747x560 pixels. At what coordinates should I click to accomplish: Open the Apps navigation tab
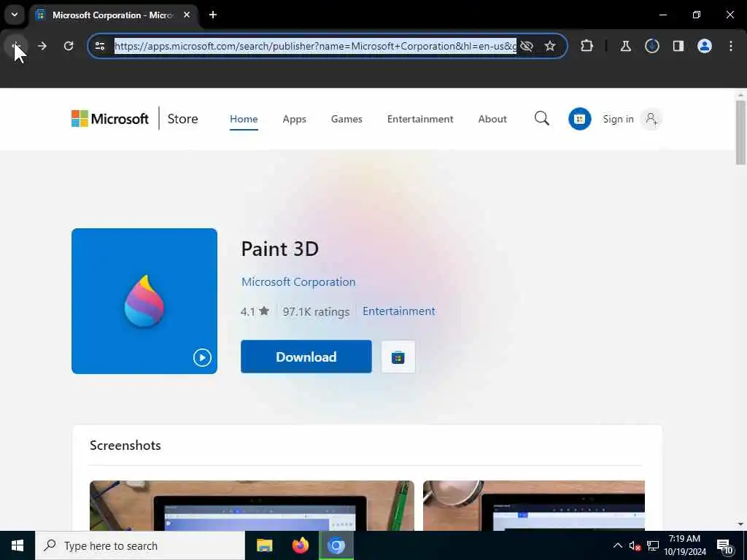click(295, 119)
